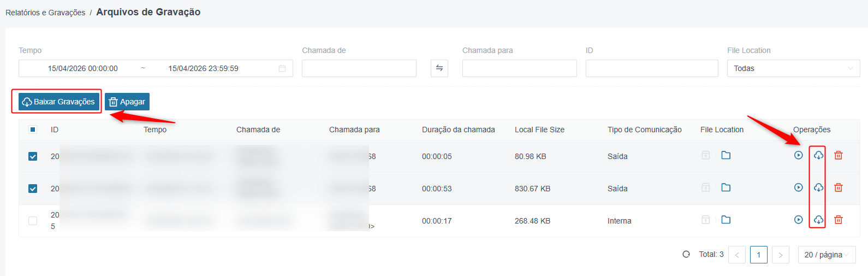Click Tipo de Comunicação column header
The image size is (868, 276).
pyautogui.click(x=645, y=130)
